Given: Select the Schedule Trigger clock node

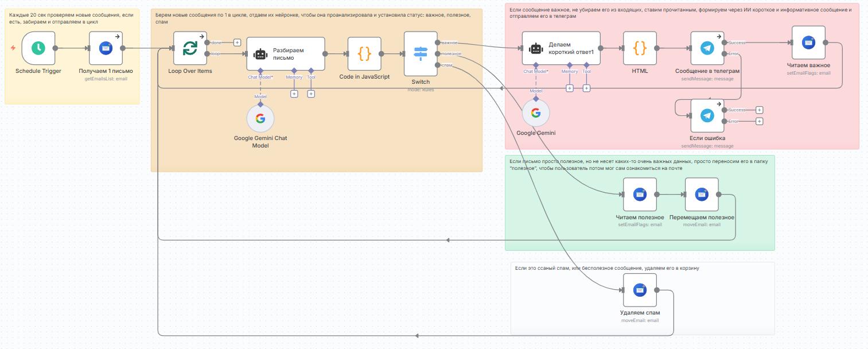Looking at the screenshot, I should coord(38,48).
